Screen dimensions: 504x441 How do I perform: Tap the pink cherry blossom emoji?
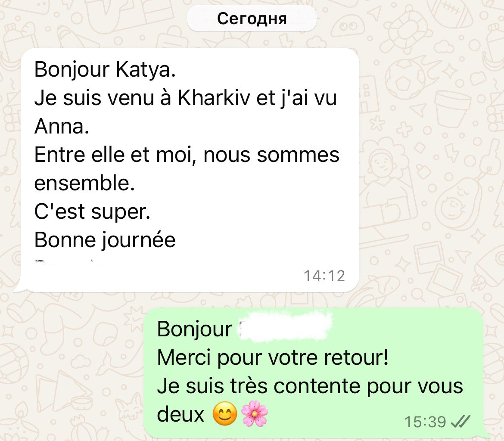(x=255, y=414)
